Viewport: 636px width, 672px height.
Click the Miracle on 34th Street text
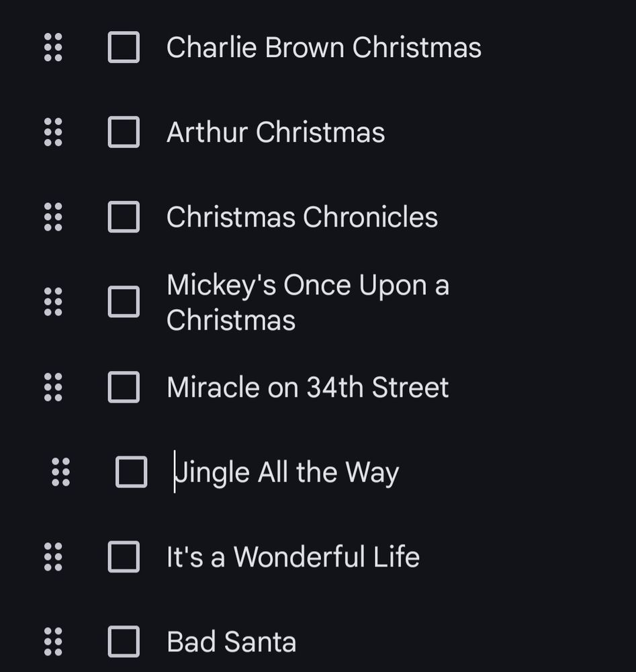click(308, 387)
